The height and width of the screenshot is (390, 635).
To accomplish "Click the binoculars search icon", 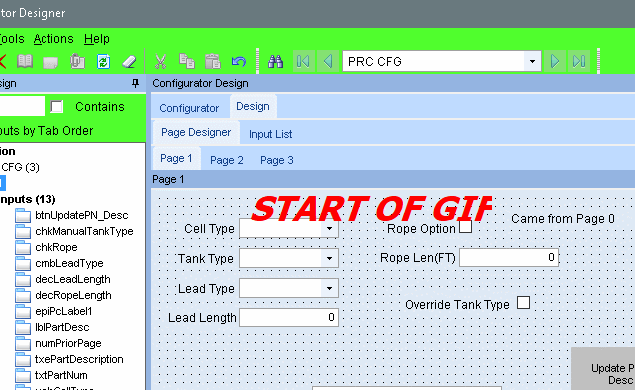I will point(275,62).
